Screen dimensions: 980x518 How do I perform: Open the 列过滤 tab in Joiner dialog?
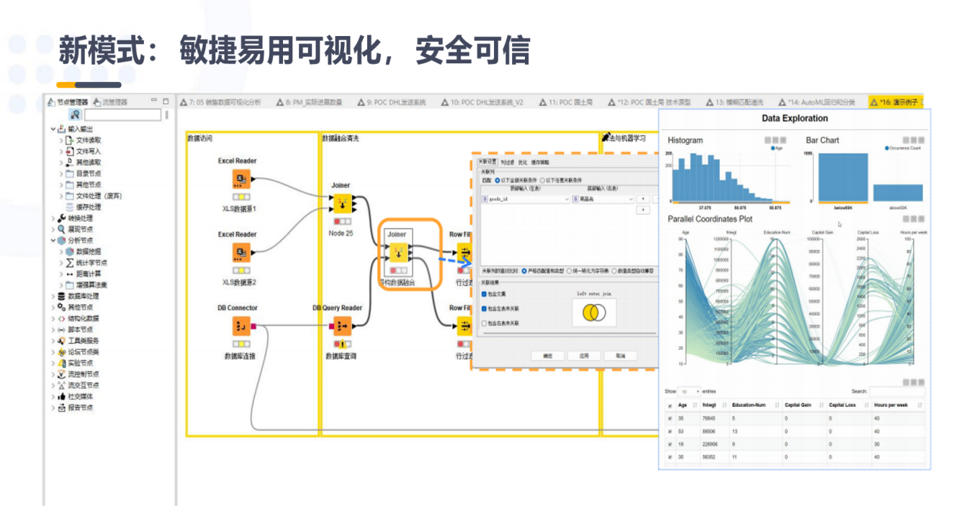pyautogui.click(x=507, y=162)
